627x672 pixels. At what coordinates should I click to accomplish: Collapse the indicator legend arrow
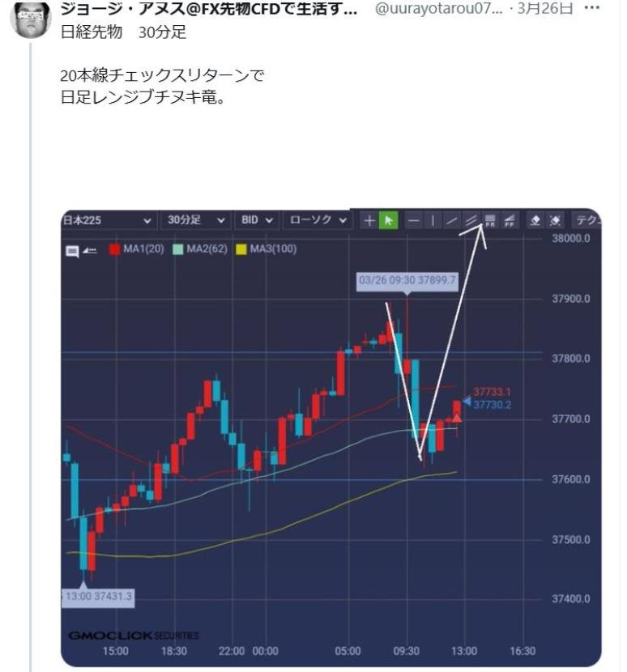[90, 250]
